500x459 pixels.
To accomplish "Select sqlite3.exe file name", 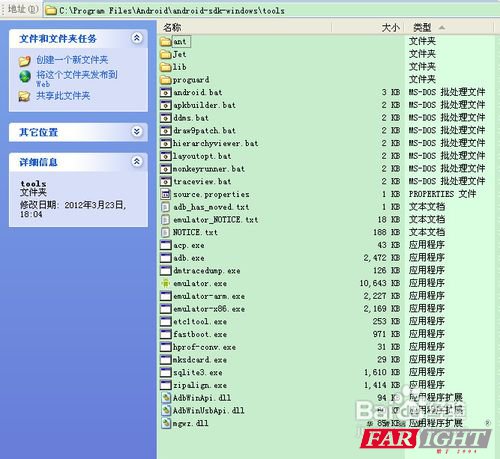I will click(x=198, y=373).
